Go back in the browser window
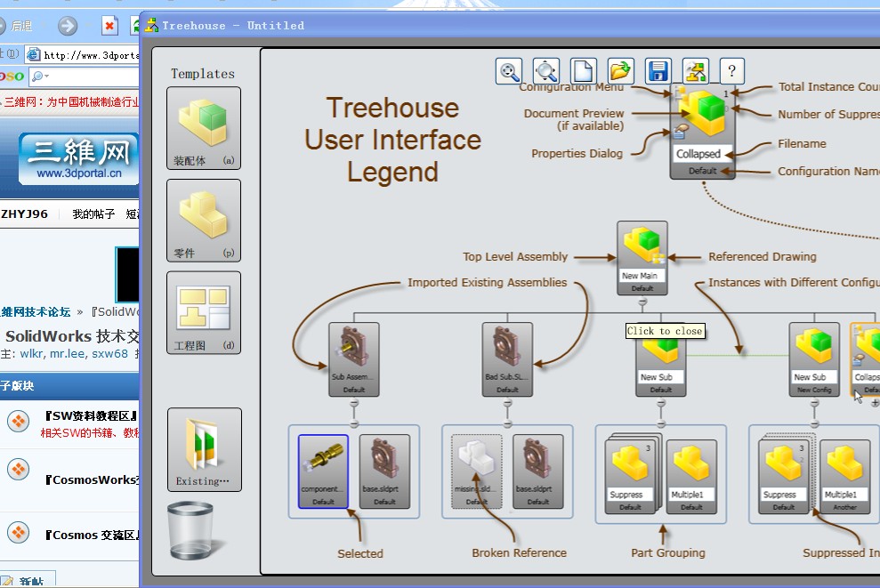The width and height of the screenshot is (880, 588). tap(15, 26)
